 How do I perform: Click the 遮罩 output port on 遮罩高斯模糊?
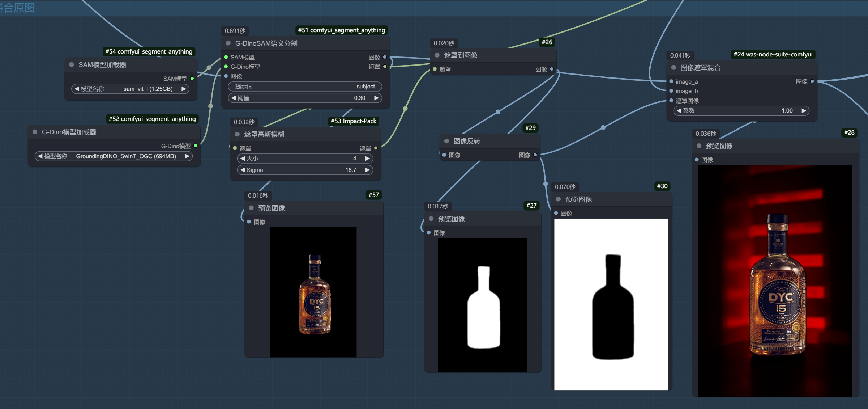tap(376, 148)
